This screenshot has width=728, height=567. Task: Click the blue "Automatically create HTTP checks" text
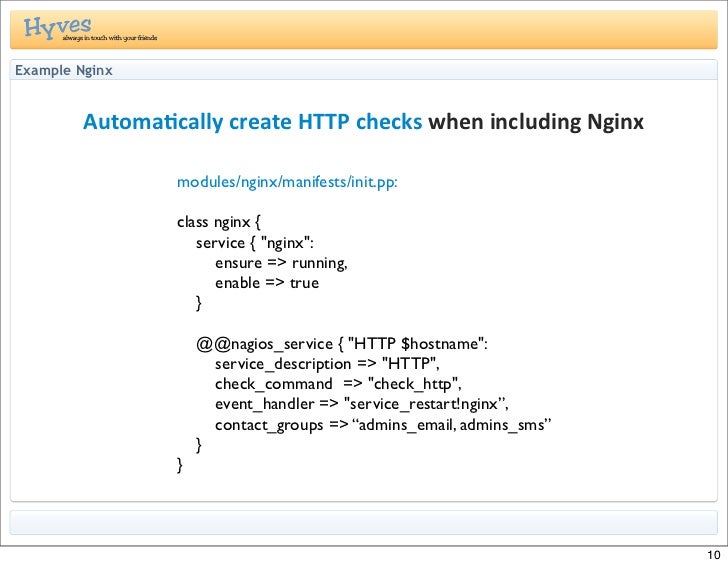pyautogui.click(x=254, y=123)
